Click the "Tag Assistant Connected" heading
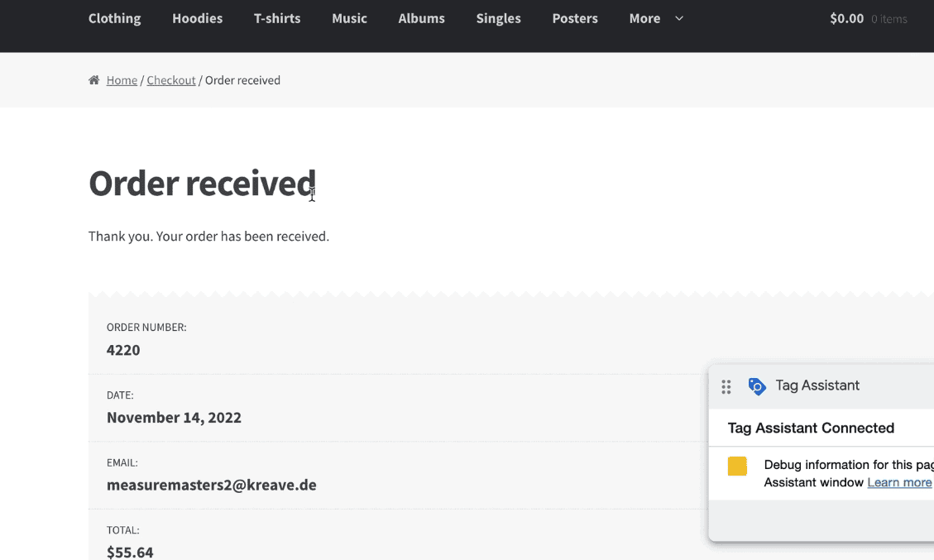The height and width of the screenshot is (560, 934). 811,428
